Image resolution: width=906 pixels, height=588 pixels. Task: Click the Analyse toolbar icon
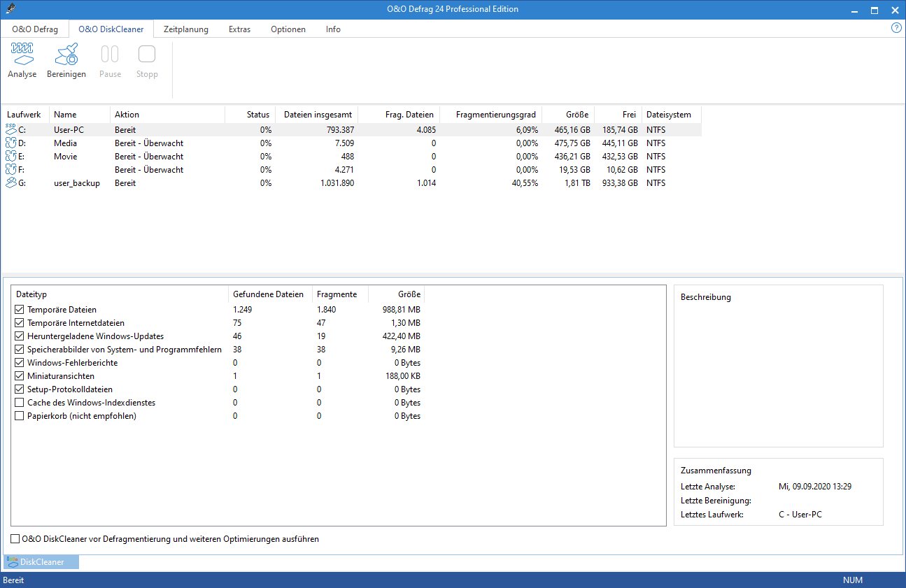click(x=22, y=55)
